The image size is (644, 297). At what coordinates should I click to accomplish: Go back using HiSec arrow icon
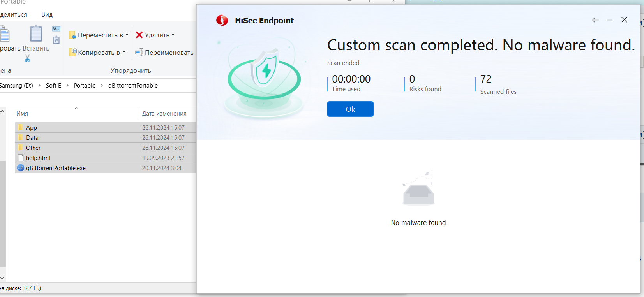[595, 20]
